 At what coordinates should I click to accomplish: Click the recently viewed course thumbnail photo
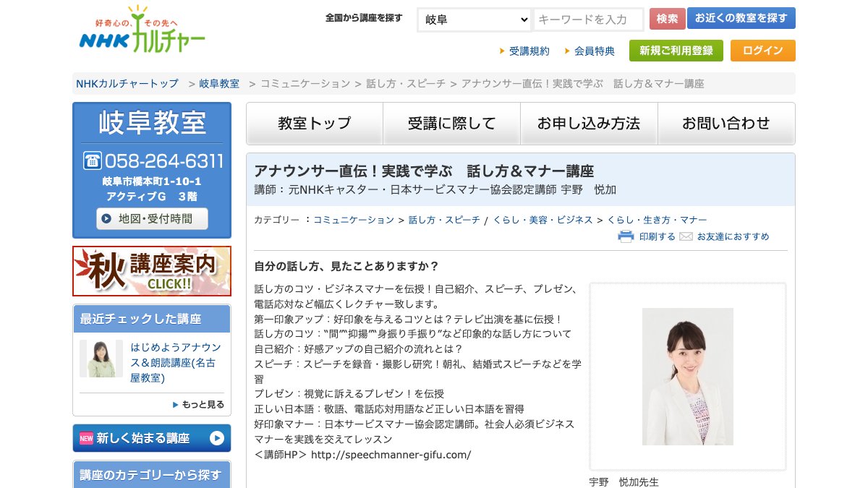pyautogui.click(x=101, y=359)
